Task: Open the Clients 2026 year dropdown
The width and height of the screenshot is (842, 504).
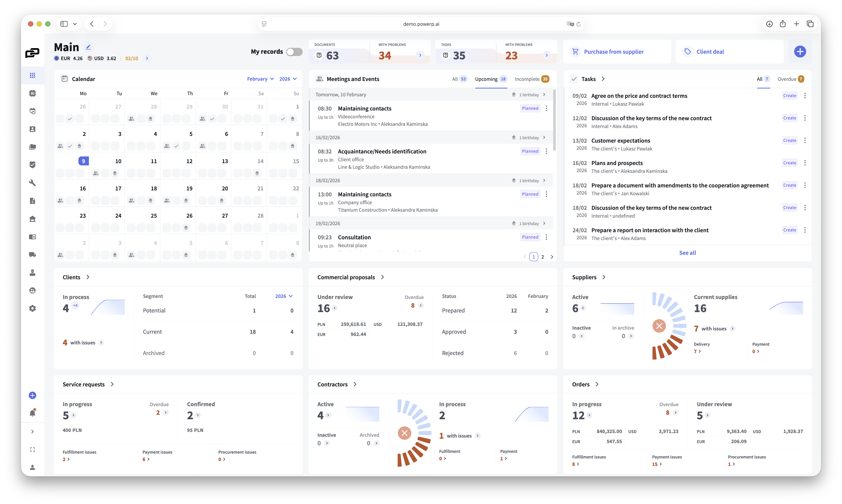Action: coord(284,296)
